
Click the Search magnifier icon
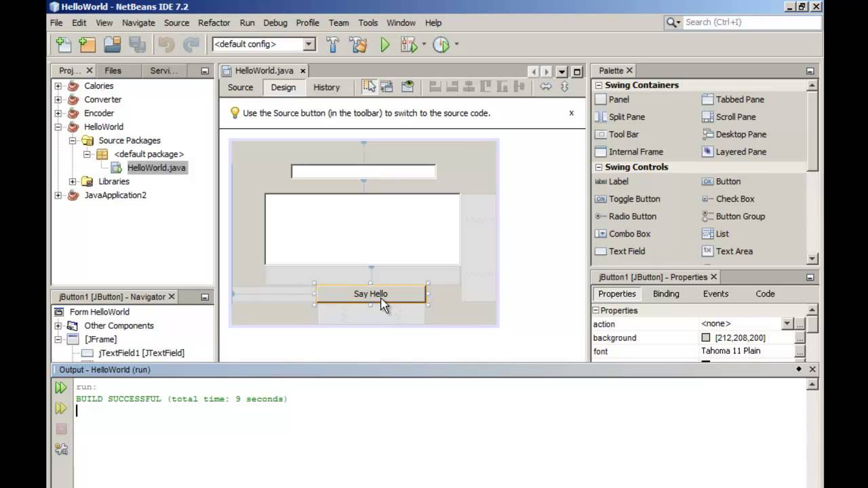point(673,22)
